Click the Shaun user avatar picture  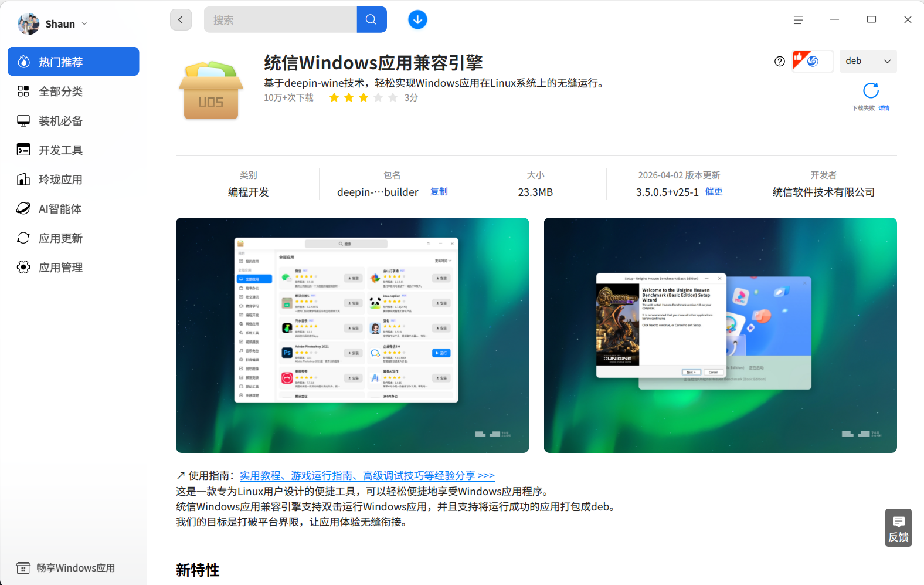coord(29,24)
